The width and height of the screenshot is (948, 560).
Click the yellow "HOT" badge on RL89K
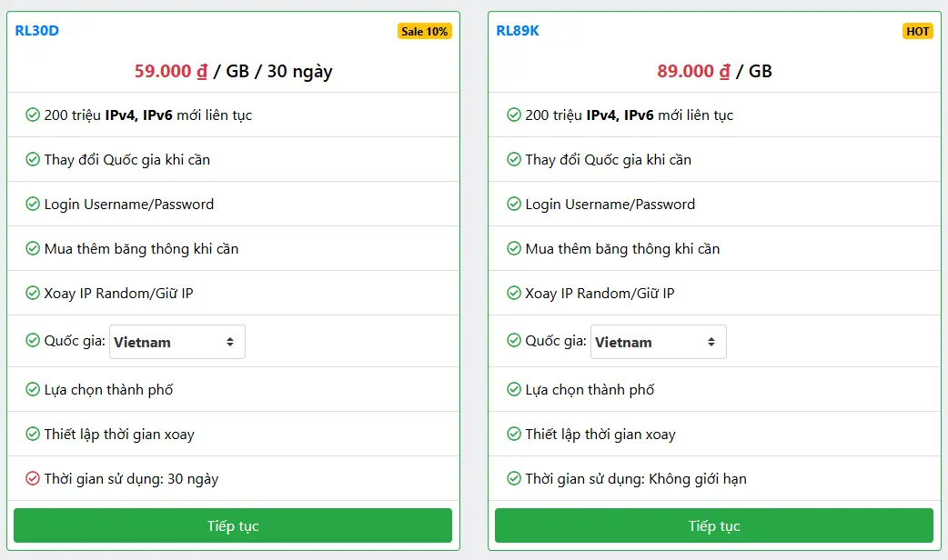(918, 30)
